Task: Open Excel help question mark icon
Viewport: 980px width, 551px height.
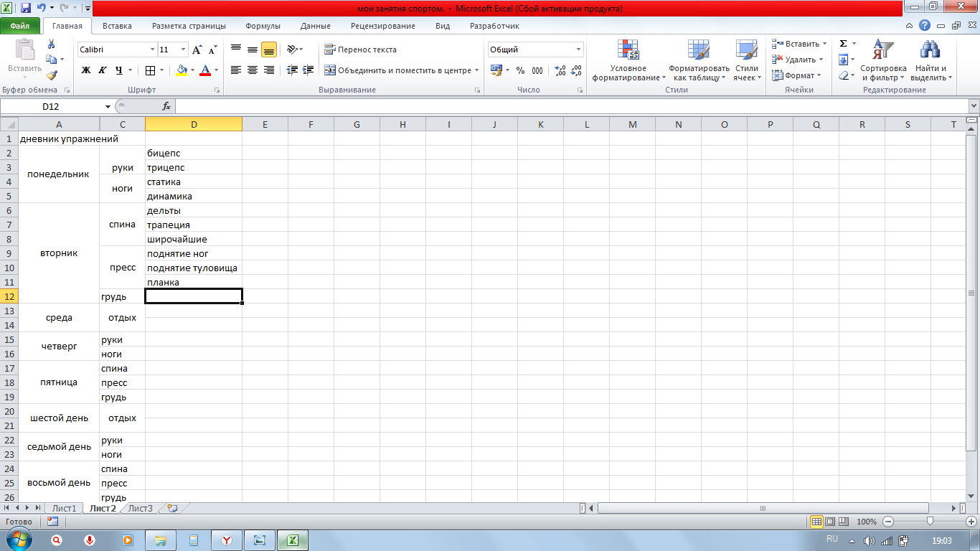Action: pyautogui.click(x=925, y=25)
